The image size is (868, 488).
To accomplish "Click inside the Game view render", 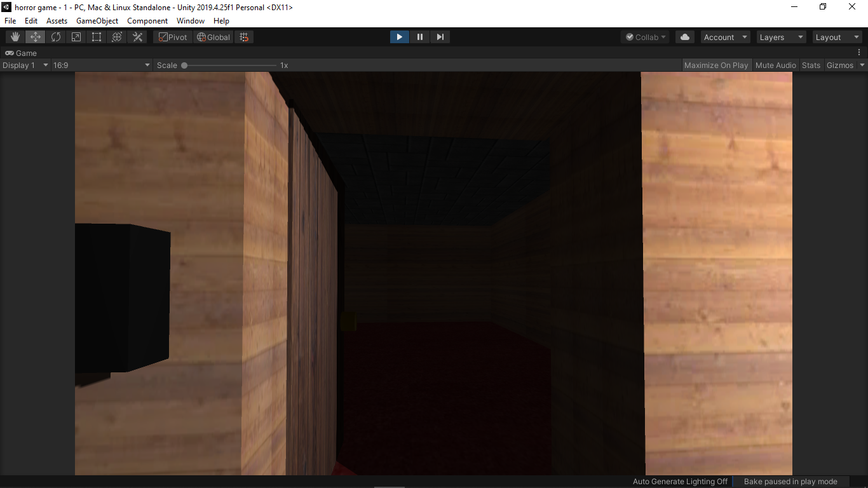I will coord(433,273).
